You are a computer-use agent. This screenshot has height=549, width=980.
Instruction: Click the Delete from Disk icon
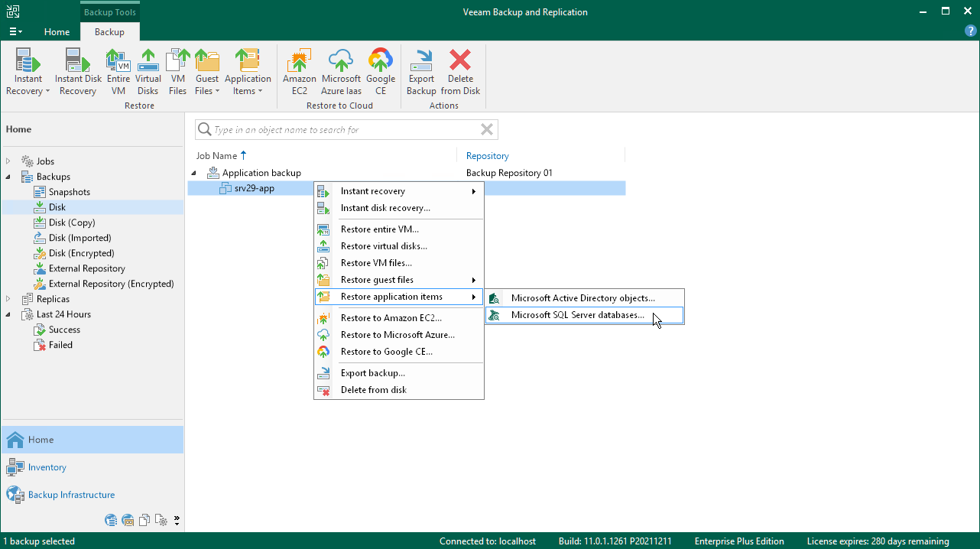click(x=460, y=72)
